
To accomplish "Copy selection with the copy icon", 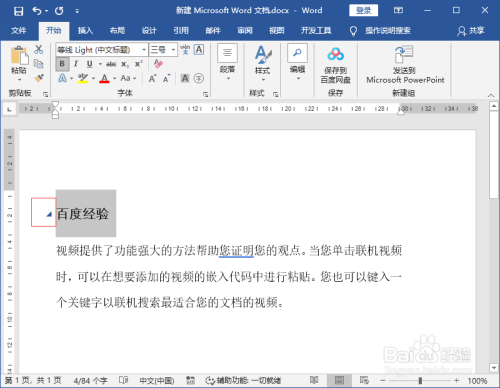I will tap(39, 64).
